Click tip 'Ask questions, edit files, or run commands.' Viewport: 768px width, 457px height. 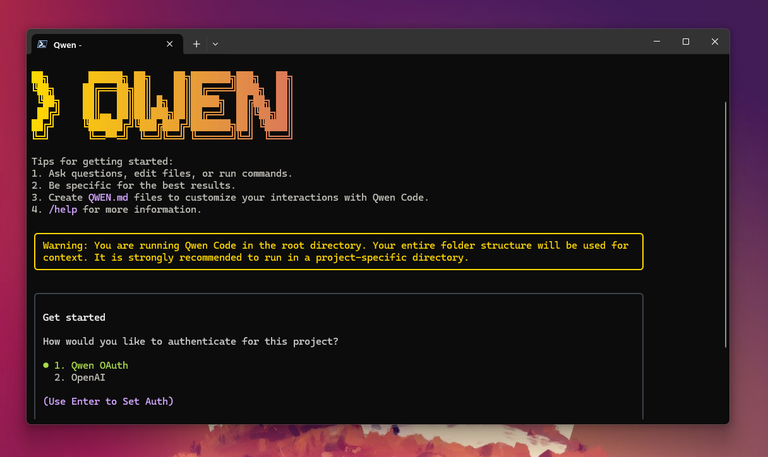(170, 174)
